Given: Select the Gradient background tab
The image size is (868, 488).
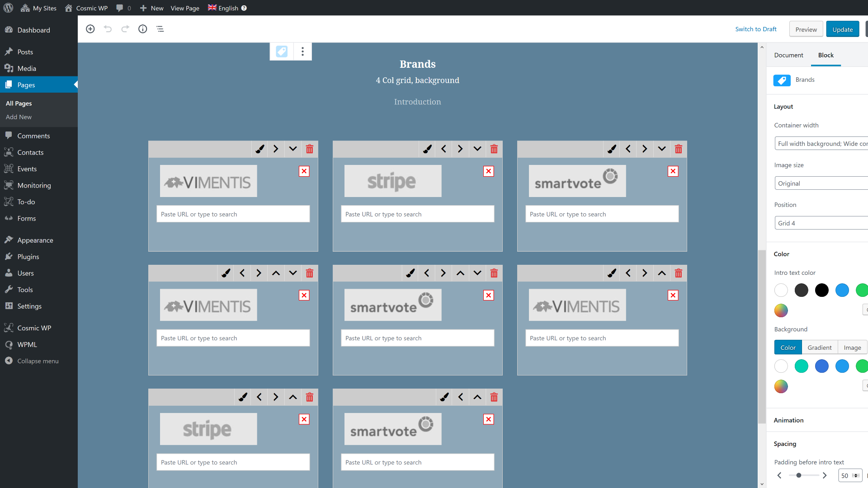Looking at the screenshot, I should [x=820, y=347].
